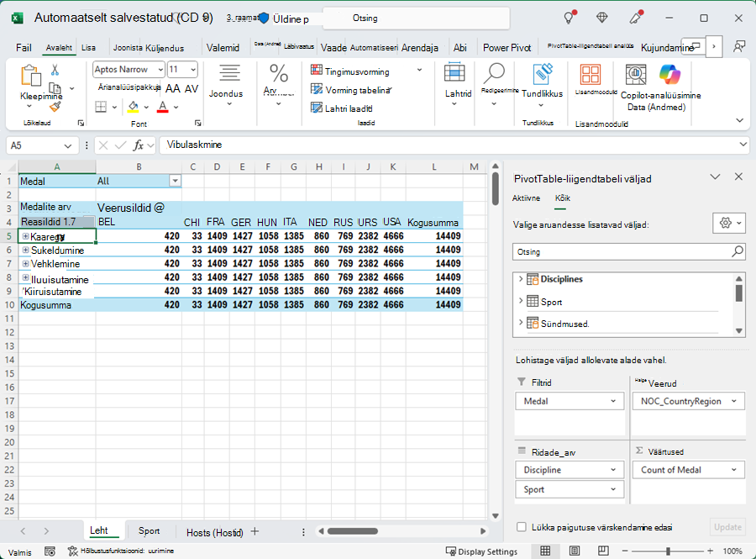Click the lightbulb ideas icon in title bar
Image resolution: width=756 pixels, height=559 pixels.
coord(569,18)
